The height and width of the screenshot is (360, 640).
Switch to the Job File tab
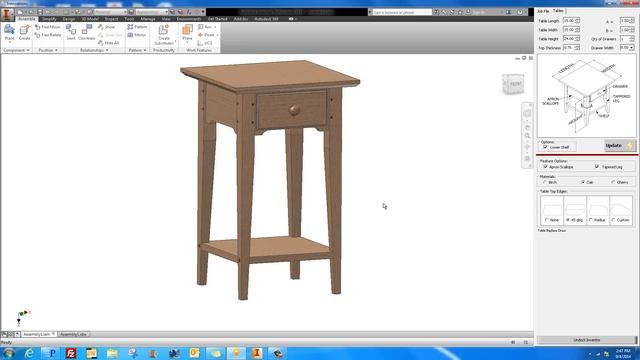coord(543,11)
